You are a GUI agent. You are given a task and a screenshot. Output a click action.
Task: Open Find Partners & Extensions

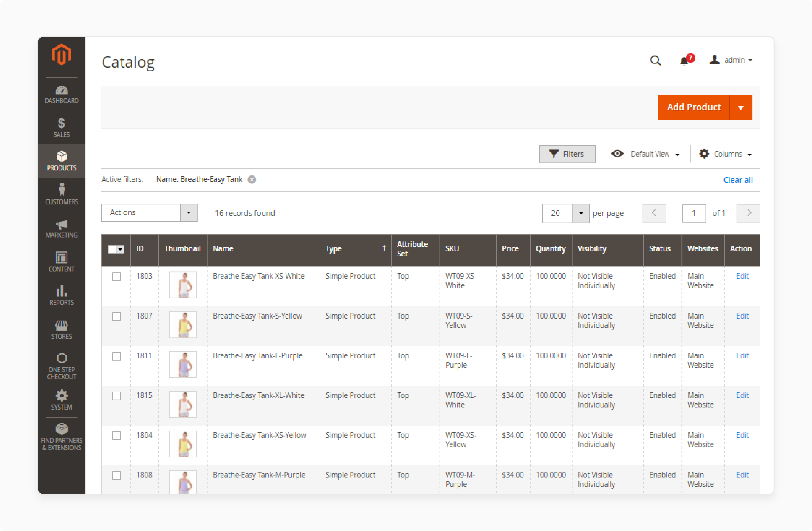(61, 437)
